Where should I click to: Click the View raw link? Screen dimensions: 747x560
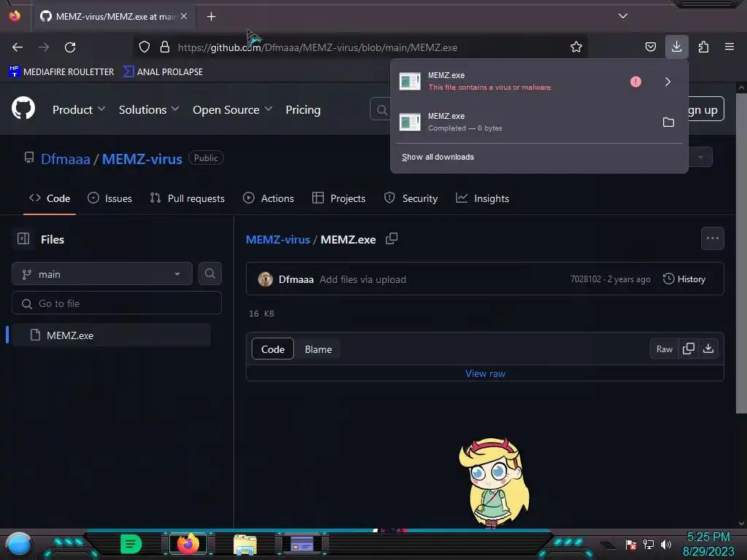pyautogui.click(x=485, y=374)
